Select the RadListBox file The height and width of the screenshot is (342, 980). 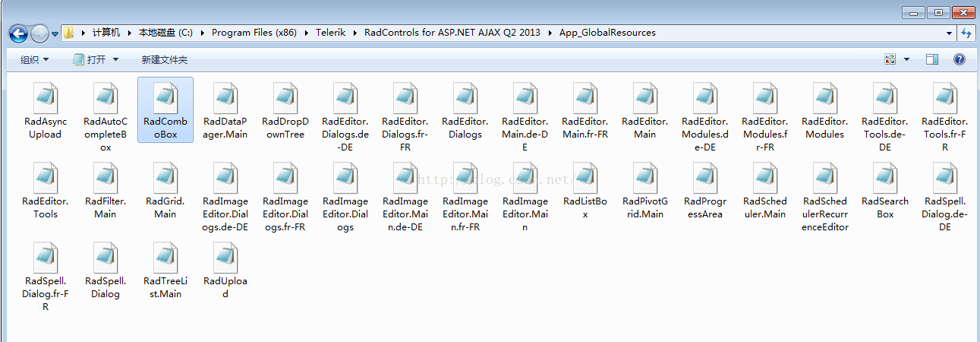click(585, 190)
